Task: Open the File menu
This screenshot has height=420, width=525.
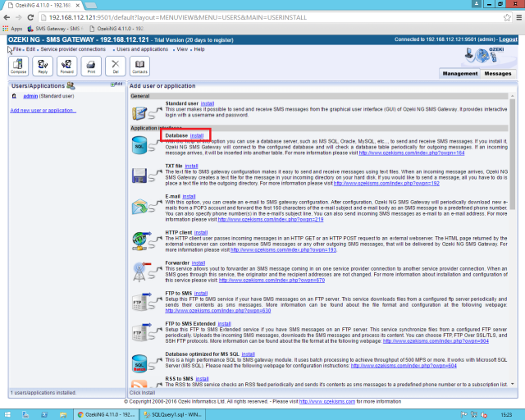Action: click(17, 49)
